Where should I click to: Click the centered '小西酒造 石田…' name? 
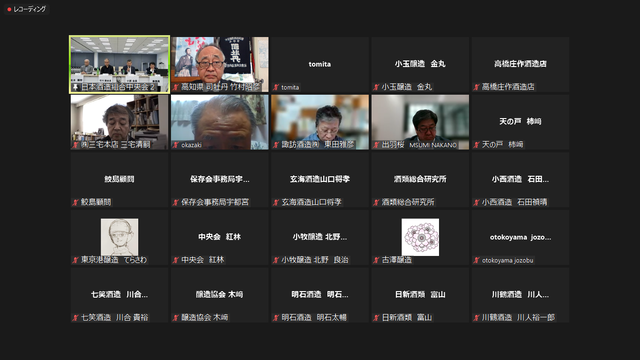coord(520,179)
